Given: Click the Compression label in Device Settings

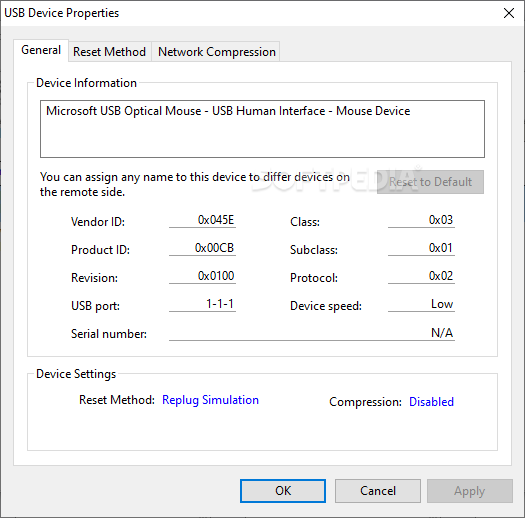Looking at the screenshot, I should (365, 402).
